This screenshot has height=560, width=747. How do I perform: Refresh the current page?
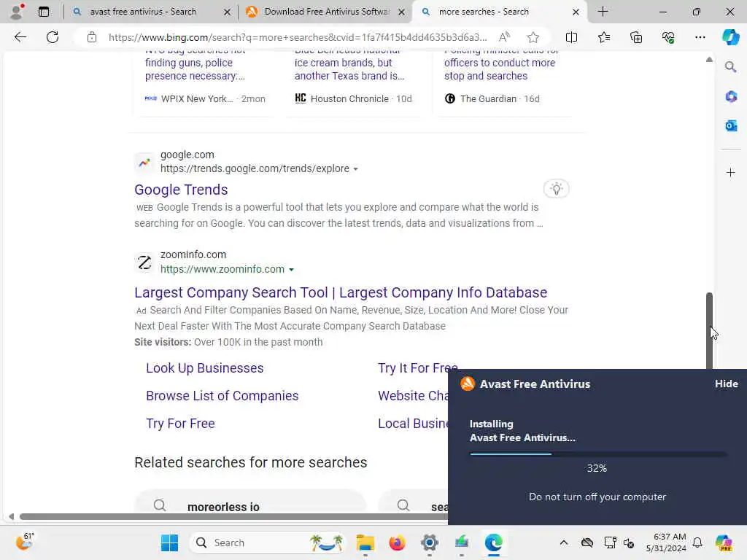pyautogui.click(x=53, y=37)
